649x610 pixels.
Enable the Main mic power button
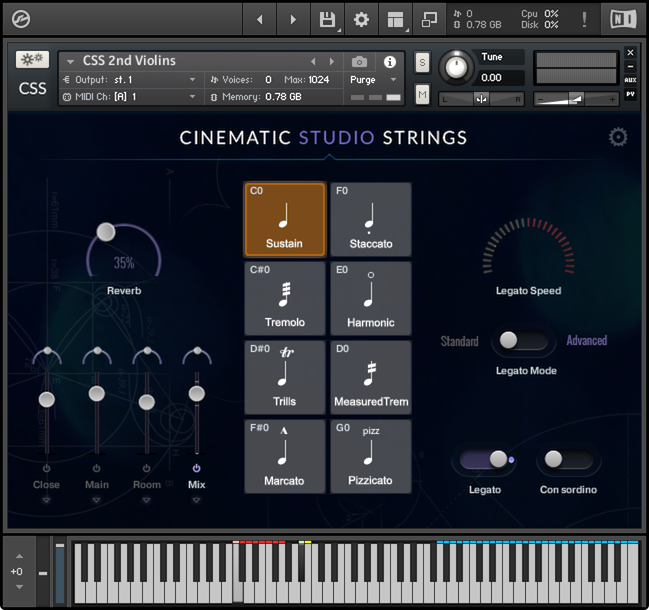coord(96,468)
